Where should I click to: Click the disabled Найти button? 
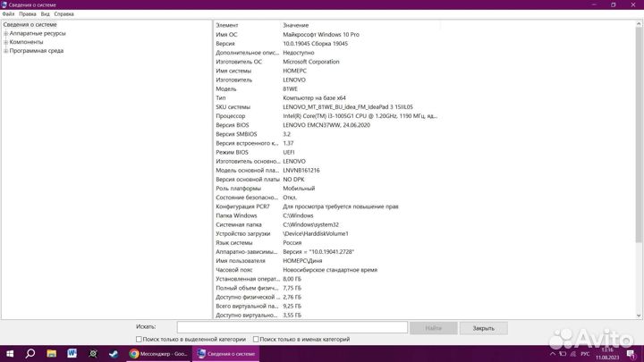point(433,328)
